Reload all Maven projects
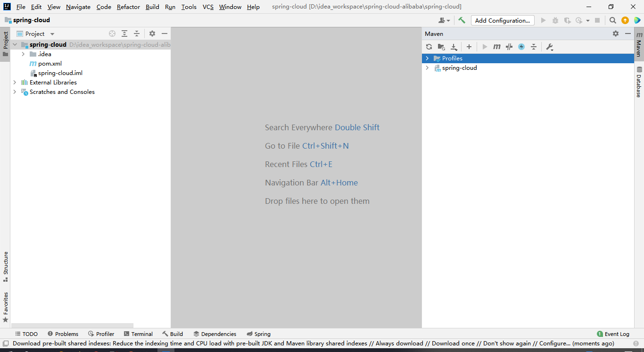 pos(429,47)
